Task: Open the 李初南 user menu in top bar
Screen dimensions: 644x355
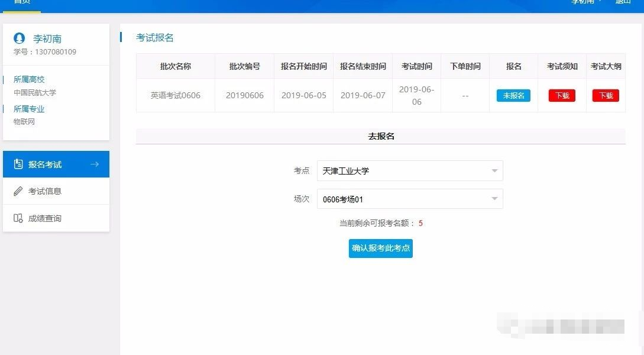Action: click(585, 2)
